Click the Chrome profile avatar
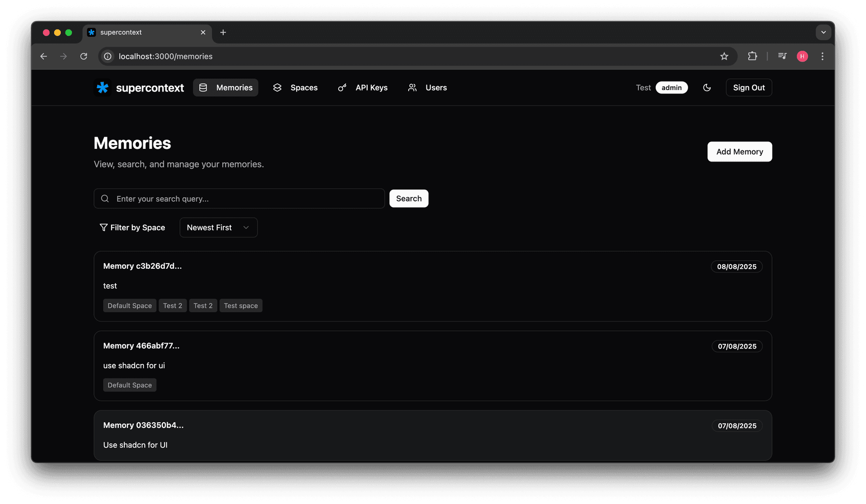This screenshot has width=866, height=504. 802,56
